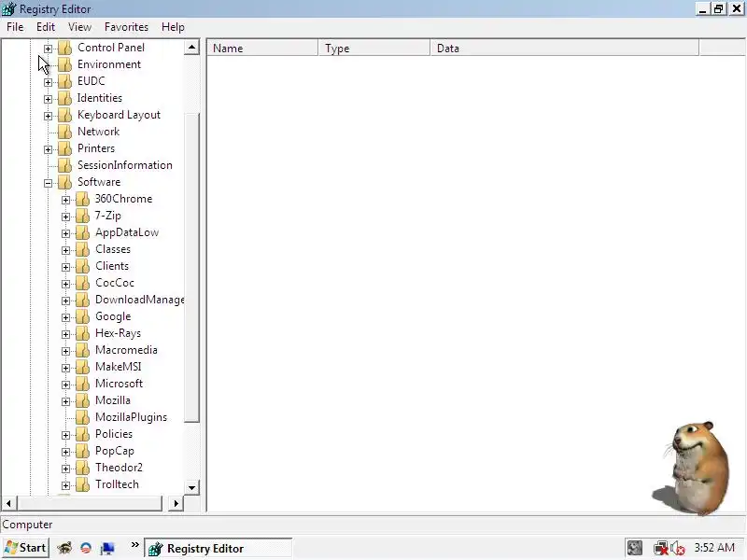The width and height of the screenshot is (747, 560).
Task: Click the Registry Editor title bar icon
Action: [9, 9]
